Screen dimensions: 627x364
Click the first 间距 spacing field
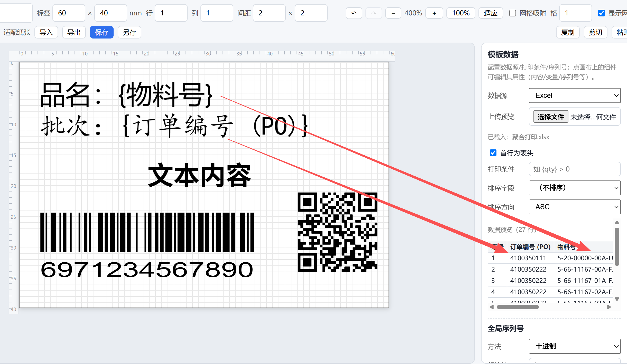click(269, 13)
